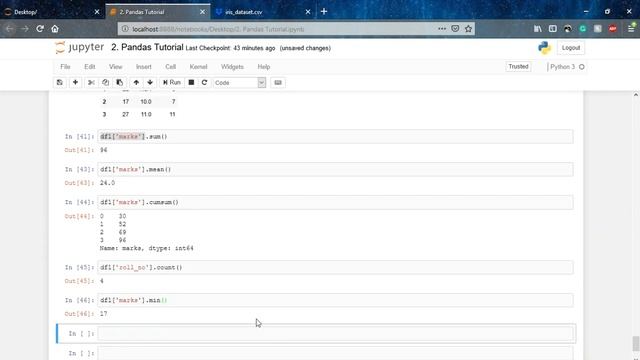Move selected cell up with the arrow icon
Image resolution: width=640 pixels, height=360 pixels.
tap(136, 82)
